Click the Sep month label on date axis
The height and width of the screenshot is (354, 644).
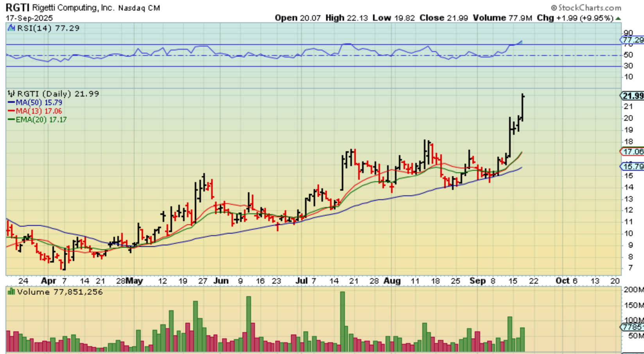(477, 281)
